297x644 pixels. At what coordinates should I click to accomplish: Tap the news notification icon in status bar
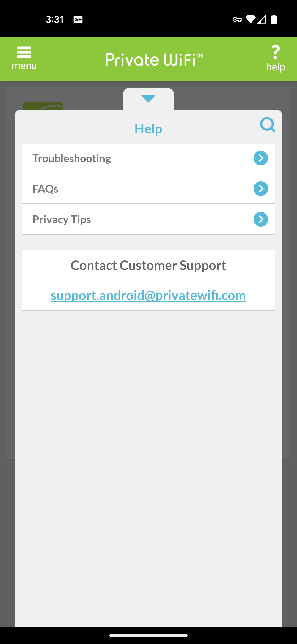point(78,20)
